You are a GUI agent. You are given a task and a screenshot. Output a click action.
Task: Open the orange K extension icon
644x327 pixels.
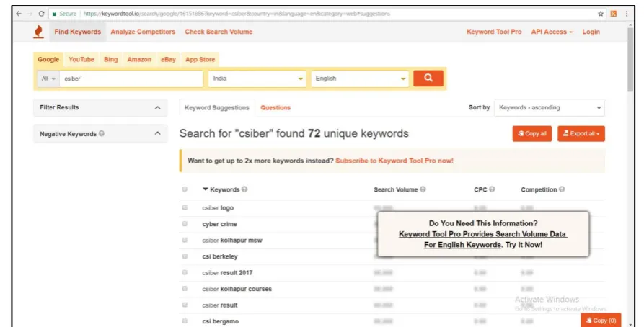point(613,14)
